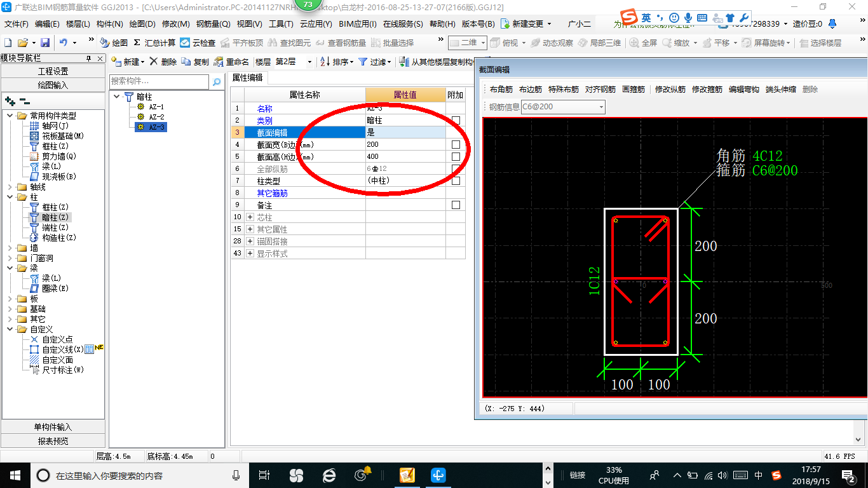Select the AZ-2 component
The image size is (868, 488).
[151, 117]
